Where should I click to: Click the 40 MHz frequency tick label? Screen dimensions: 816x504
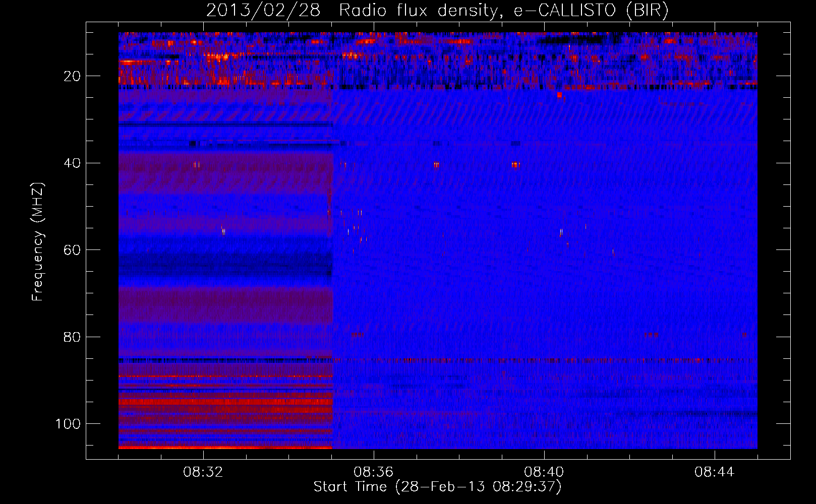[x=72, y=163]
